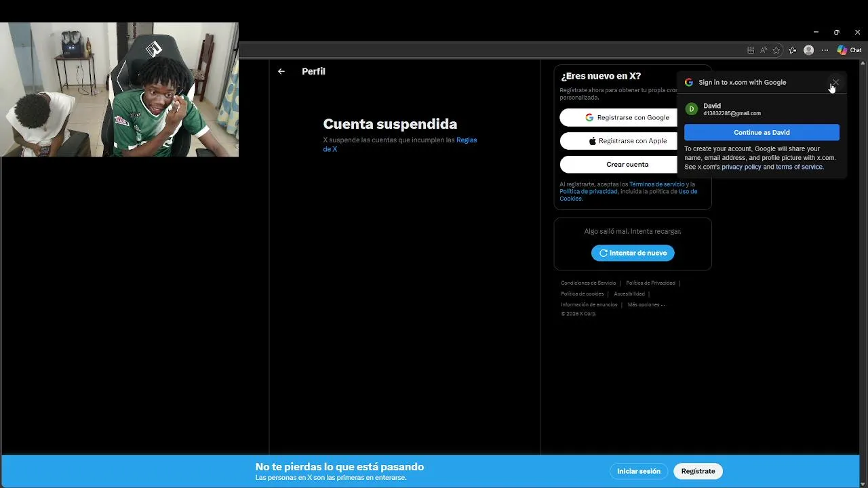
Task: Restore down the browser window
Action: pos(836,32)
